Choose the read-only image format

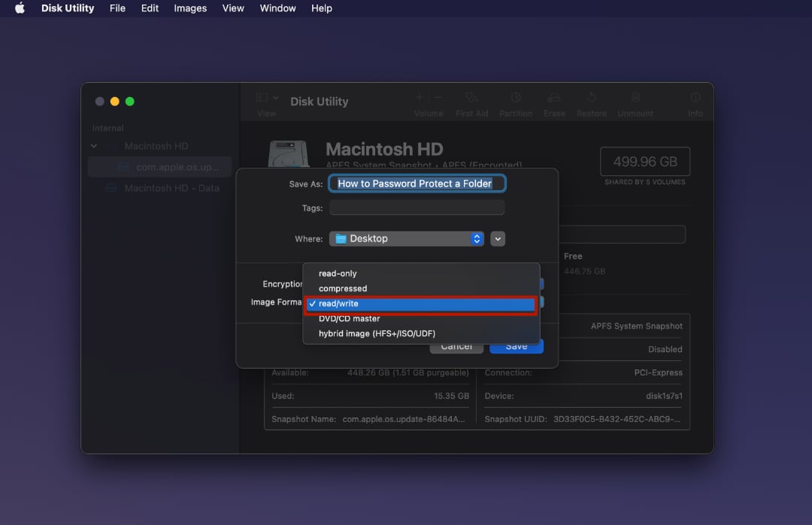[x=421, y=273]
